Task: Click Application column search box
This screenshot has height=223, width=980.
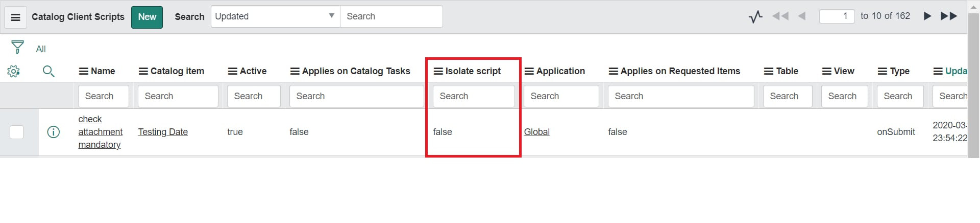Action: (x=561, y=96)
